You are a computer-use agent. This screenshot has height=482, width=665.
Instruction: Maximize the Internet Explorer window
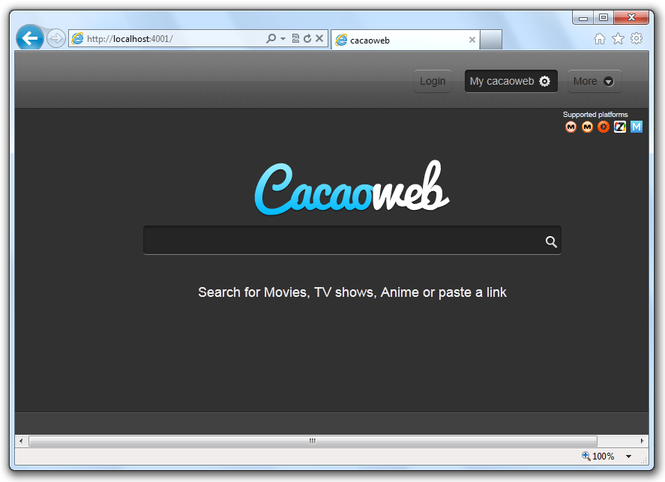coord(603,17)
